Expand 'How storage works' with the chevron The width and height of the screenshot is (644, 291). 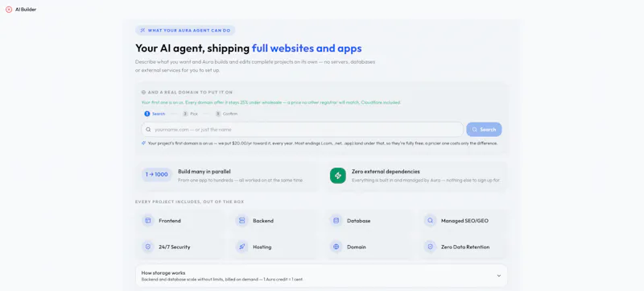[499, 276]
